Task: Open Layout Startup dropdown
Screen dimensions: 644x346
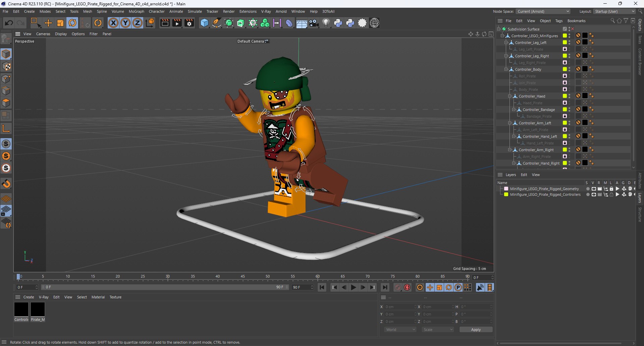Action: click(614, 11)
